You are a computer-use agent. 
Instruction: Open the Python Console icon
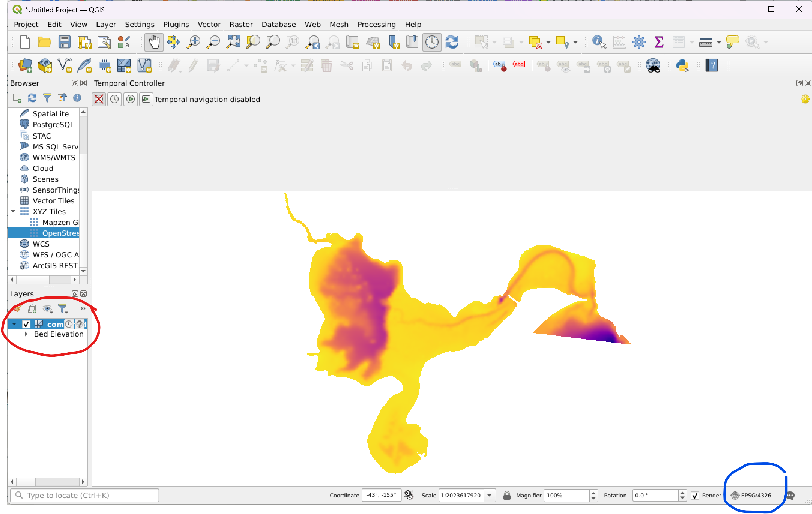pos(683,65)
